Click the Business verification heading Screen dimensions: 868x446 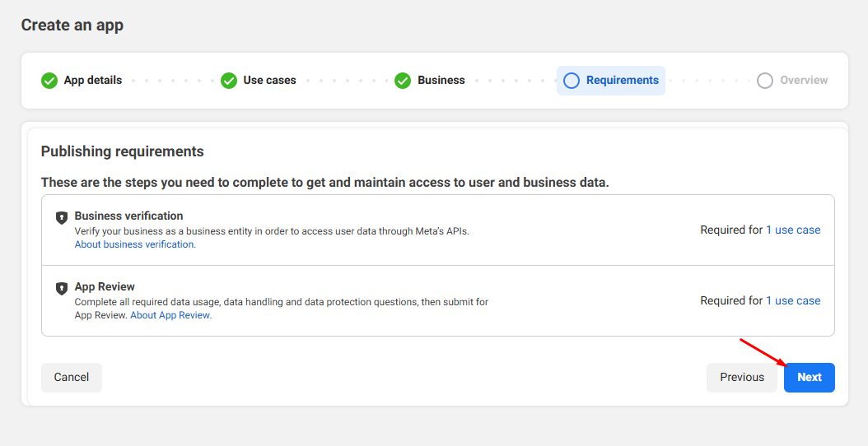tap(129, 216)
